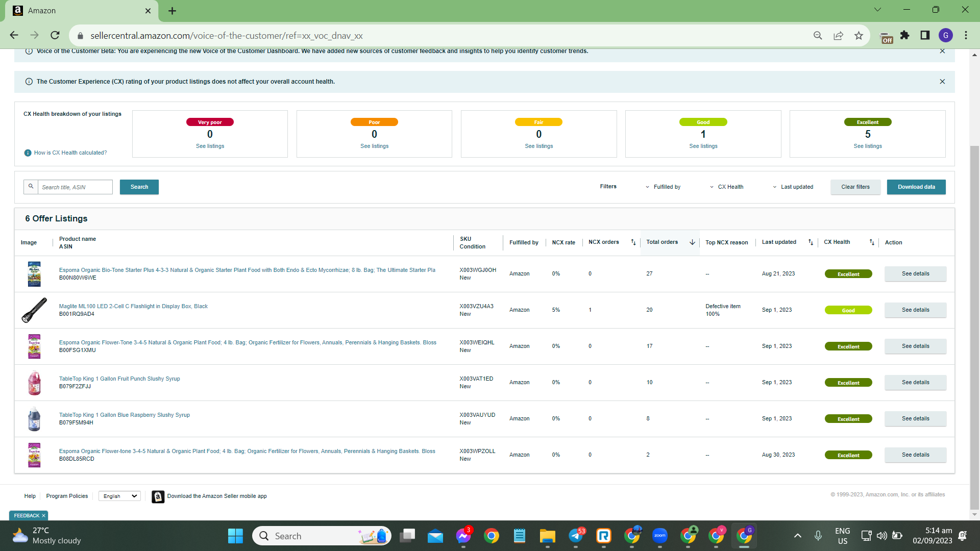The image size is (980, 551).
Task: Bookmark this page with star icon
Action: [859, 35]
